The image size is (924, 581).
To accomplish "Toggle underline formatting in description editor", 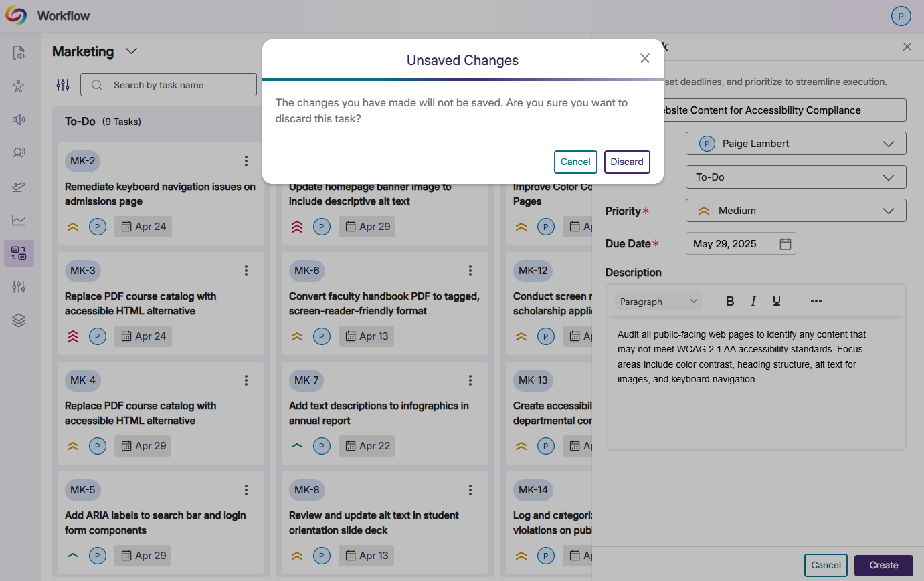I will point(776,301).
